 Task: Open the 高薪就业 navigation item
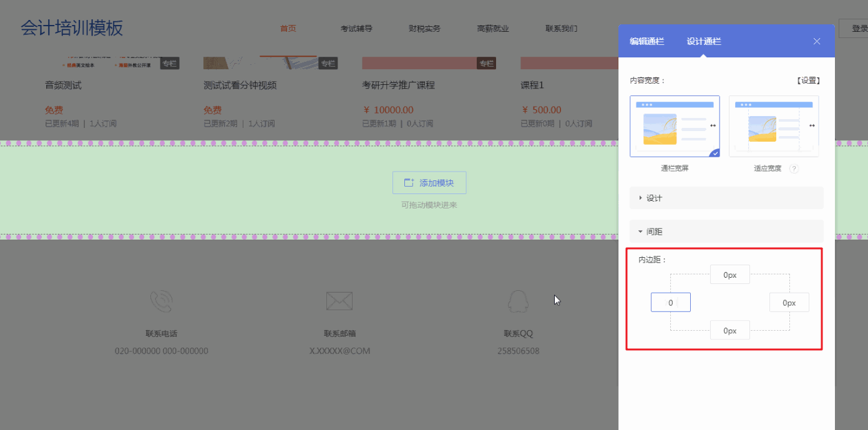tap(493, 29)
